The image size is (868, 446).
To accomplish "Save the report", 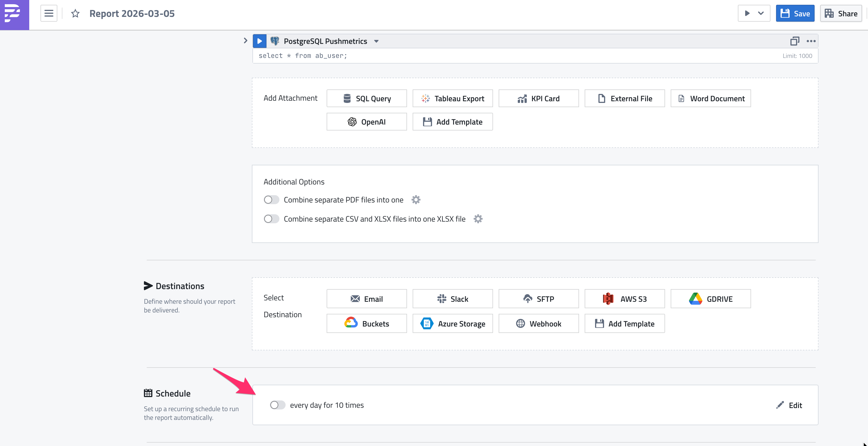I will coord(795,13).
